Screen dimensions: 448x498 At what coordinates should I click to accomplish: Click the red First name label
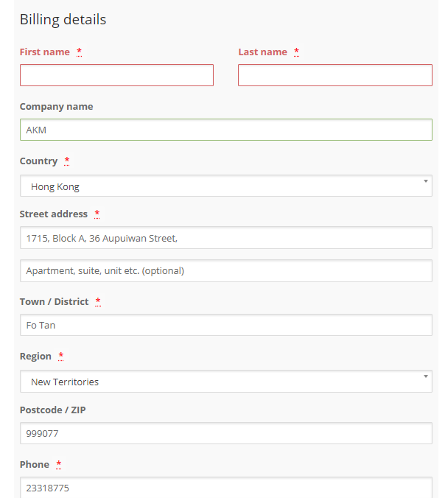click(x=45, y=52)
